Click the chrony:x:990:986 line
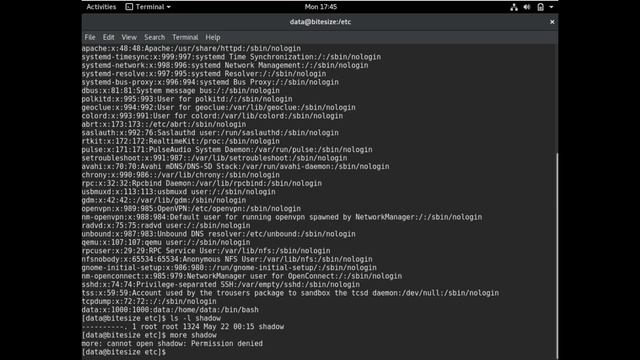This screenshot has width=640, height=360. point(181,175)
